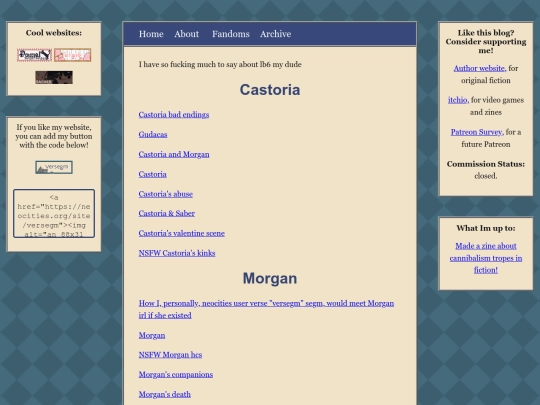Visit the Archive page
This screenshot has width=540, height=405.
click(276, 34)
